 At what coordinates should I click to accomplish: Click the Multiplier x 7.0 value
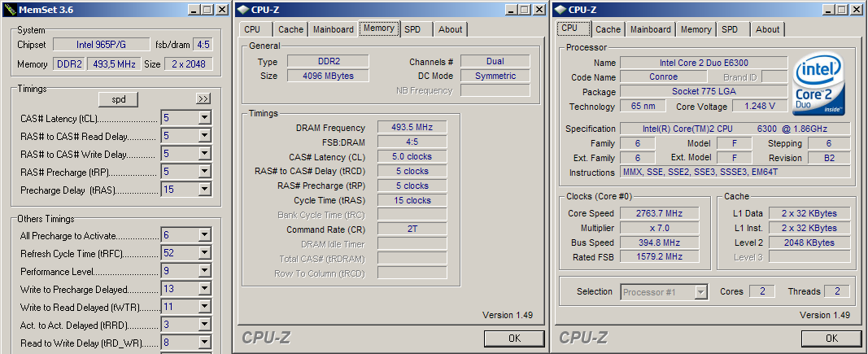point(659,228)
